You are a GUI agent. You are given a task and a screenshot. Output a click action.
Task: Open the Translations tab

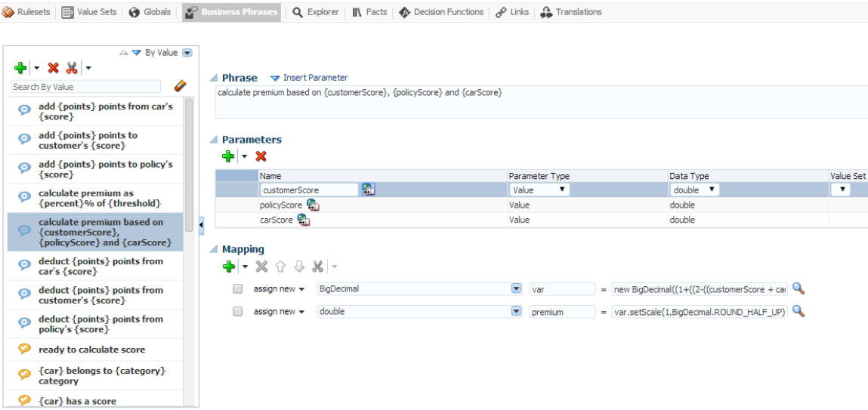[x=571, y=12]
